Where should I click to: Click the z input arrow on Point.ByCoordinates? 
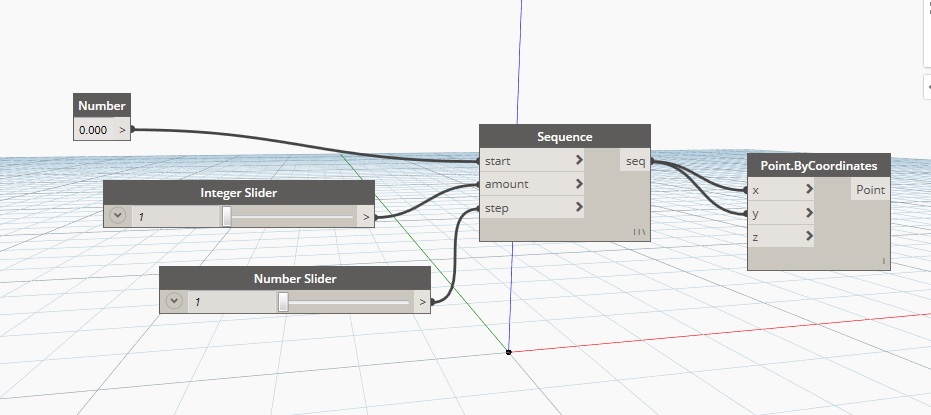(x=809, y=237)
